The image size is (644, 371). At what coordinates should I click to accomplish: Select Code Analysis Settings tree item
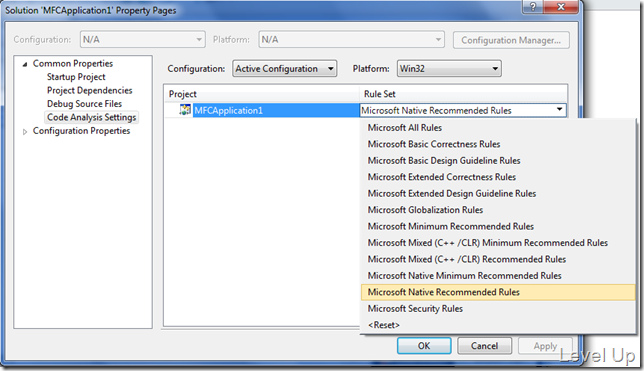point(91,118)
